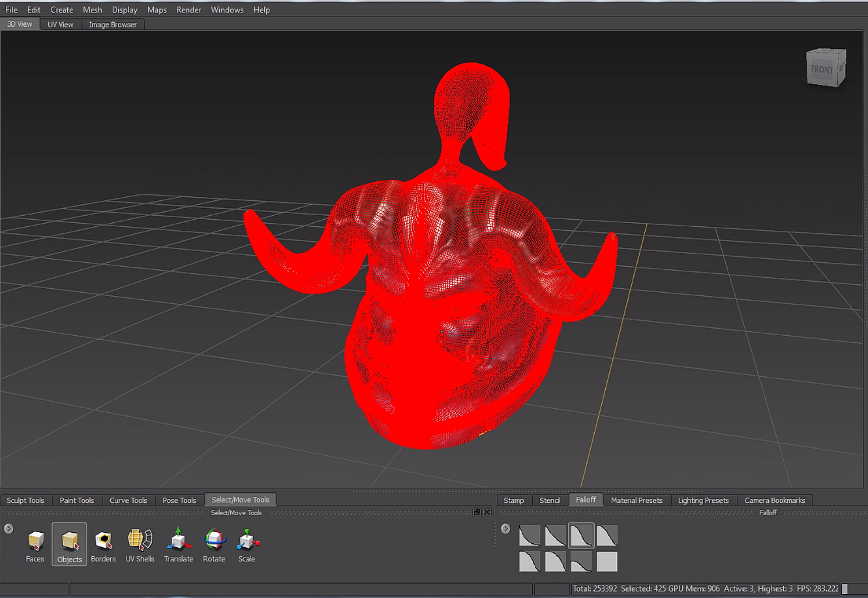868x598 pixels.
Task: Switch to the UV View tab
Action: (60, 24)
